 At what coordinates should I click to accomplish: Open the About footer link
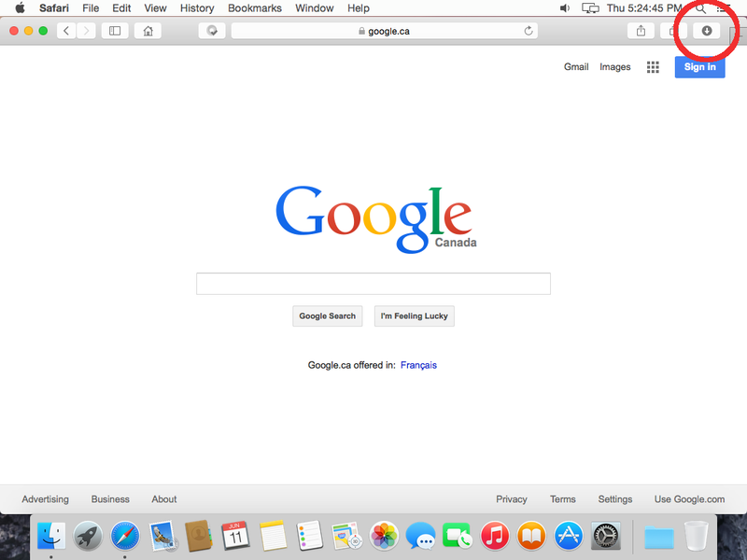coord(164,499)
